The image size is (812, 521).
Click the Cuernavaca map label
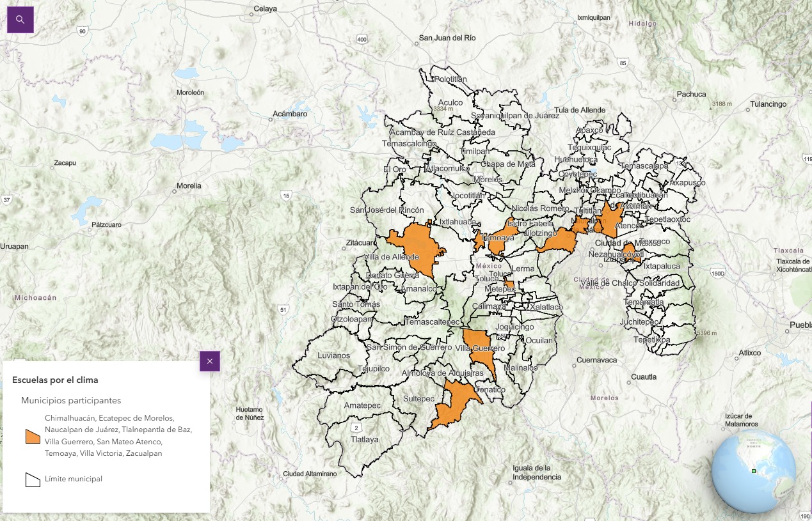596,360
